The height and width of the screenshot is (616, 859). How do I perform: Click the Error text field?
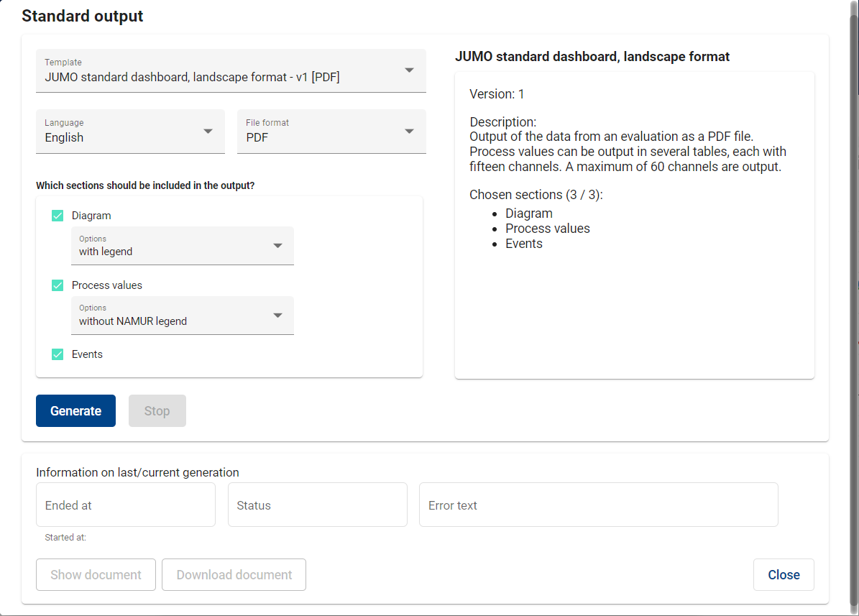click(598, 505)
